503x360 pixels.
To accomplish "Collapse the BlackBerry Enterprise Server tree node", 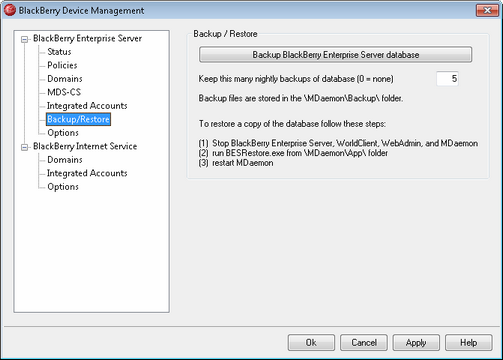I will [x=24, y=39].
